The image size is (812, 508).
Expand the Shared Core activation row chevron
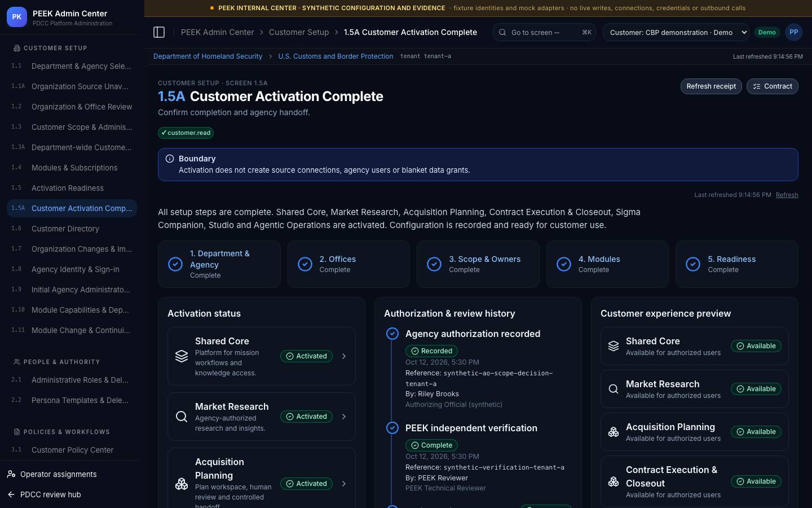click(x=344, y=356)
